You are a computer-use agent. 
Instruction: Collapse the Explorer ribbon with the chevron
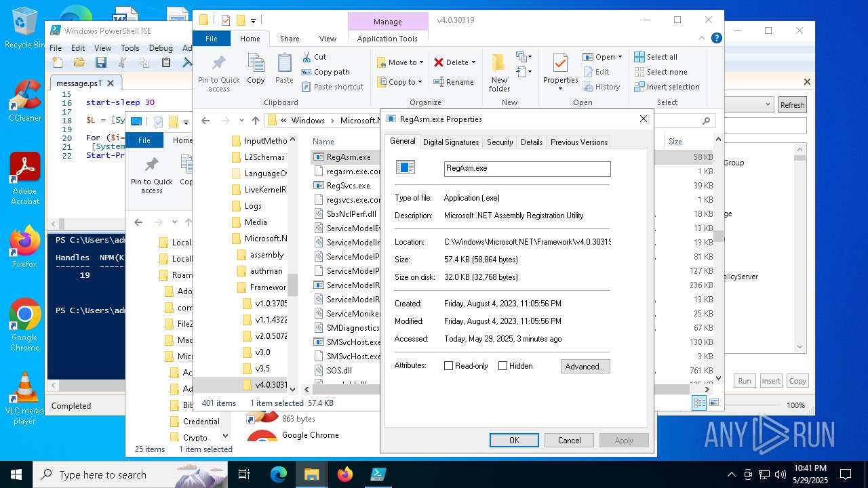click(703, 39)
